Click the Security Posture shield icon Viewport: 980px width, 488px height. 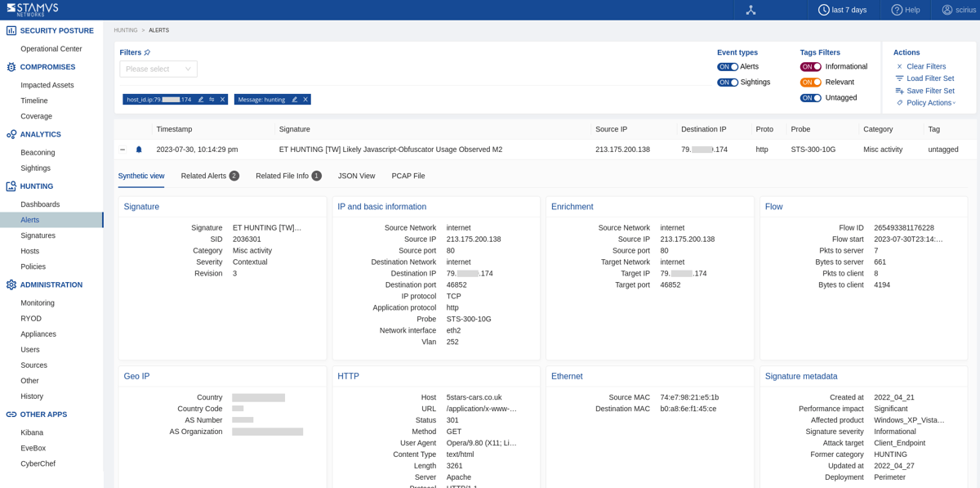click(11, 30)
